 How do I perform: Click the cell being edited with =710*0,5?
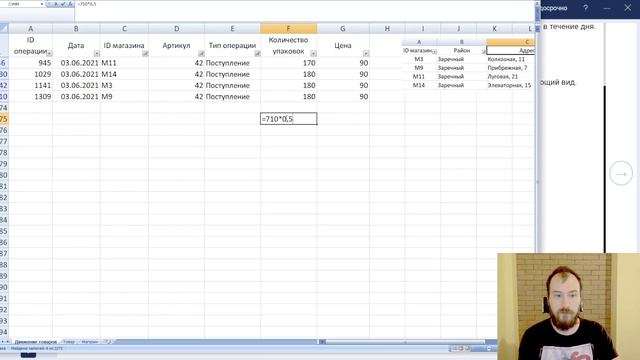click(x=289, y=119)
